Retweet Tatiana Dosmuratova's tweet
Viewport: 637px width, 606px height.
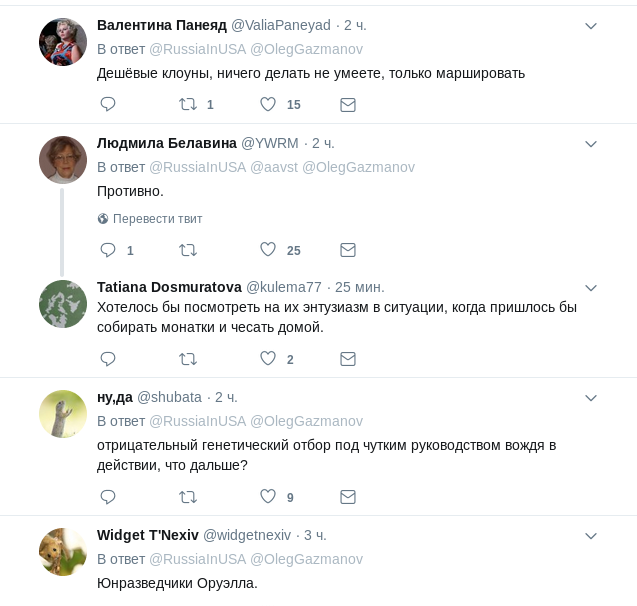pyautogui.click(x=187, y=358)
